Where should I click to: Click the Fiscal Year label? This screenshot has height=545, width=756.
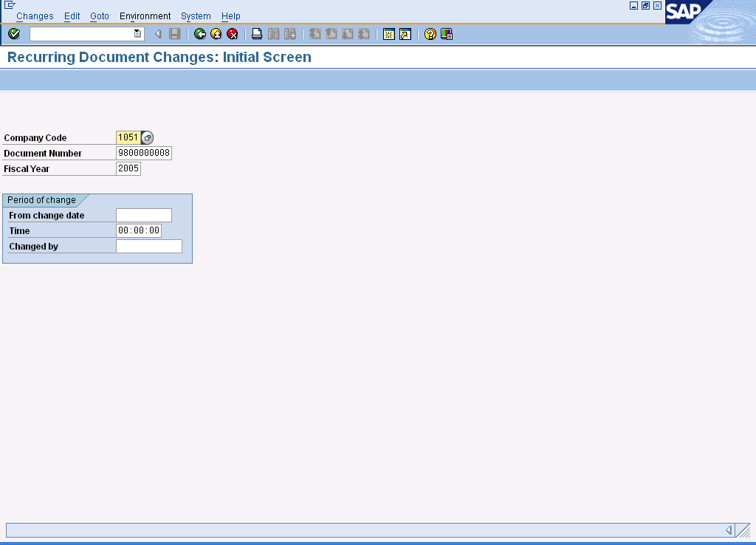pos(27,169)
